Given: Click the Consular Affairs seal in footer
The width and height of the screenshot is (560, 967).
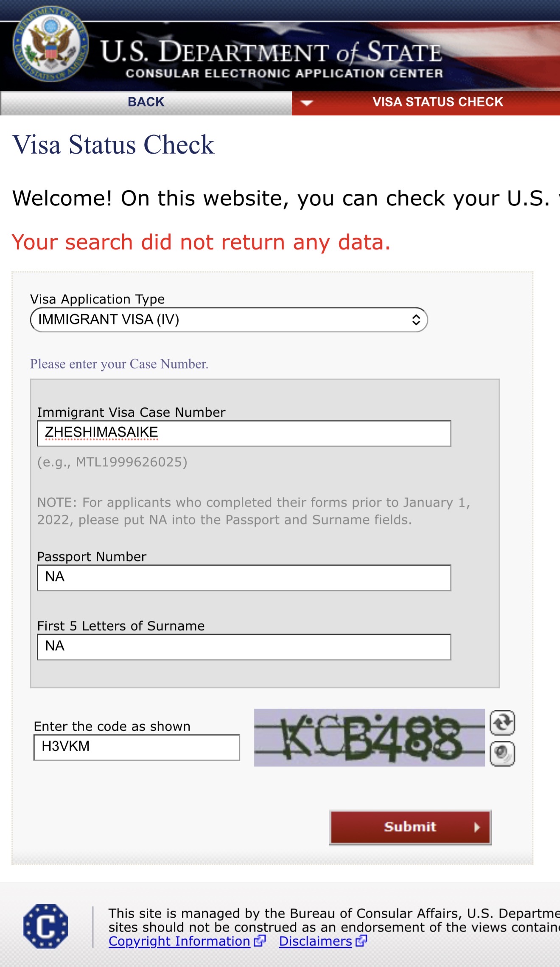Looking at the screenshot, I should click(45, 926).
